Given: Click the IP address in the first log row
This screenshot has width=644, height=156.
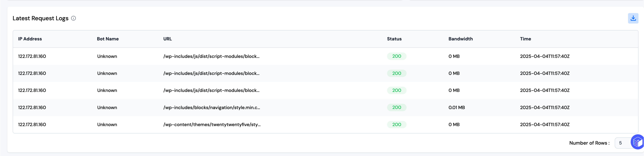Looking at the screenshot, I should click(32, 56).
